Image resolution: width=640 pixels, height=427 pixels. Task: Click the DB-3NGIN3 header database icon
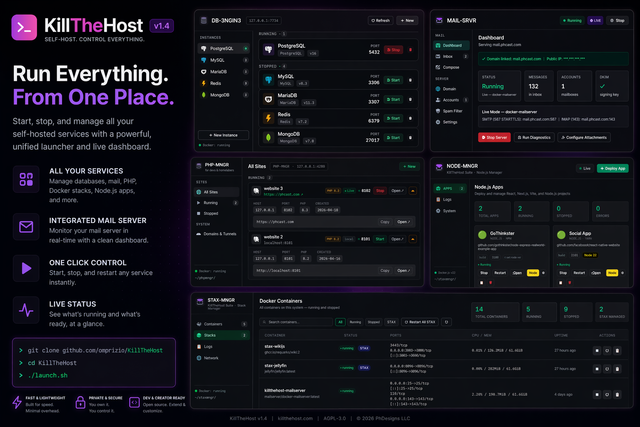[x=204, y=20]
